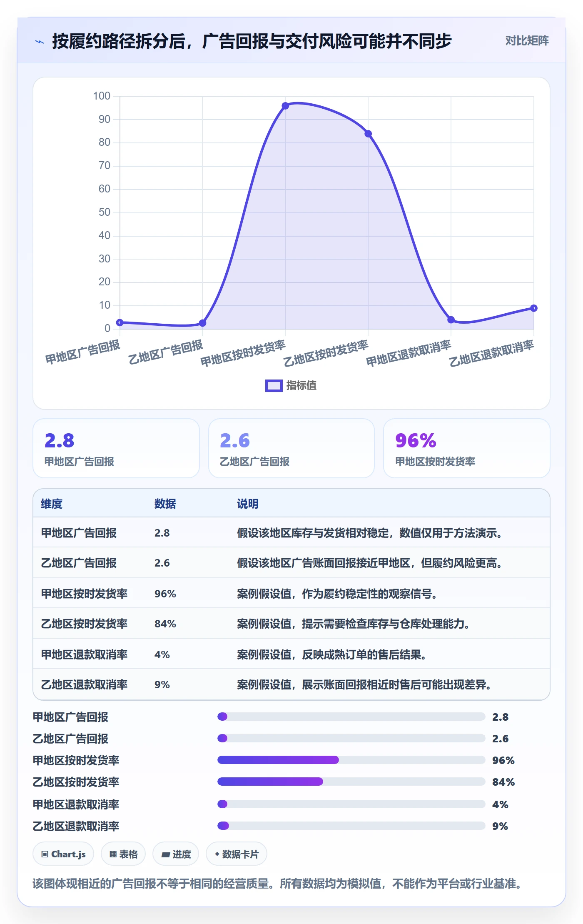The width and height of the screenshot is (583, 924).
Task: Click the chart point for 乙地区广告回报
Action: tap(202, 323)
